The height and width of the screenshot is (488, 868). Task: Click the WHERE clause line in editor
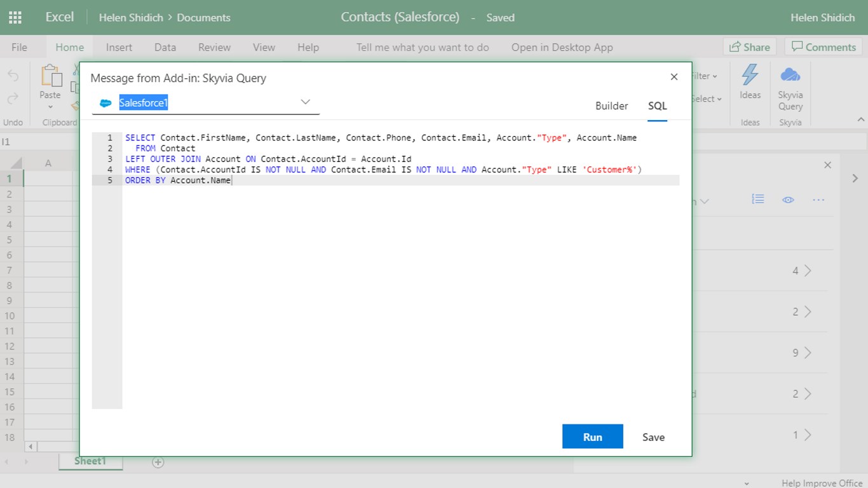click(x=384, y=170)
